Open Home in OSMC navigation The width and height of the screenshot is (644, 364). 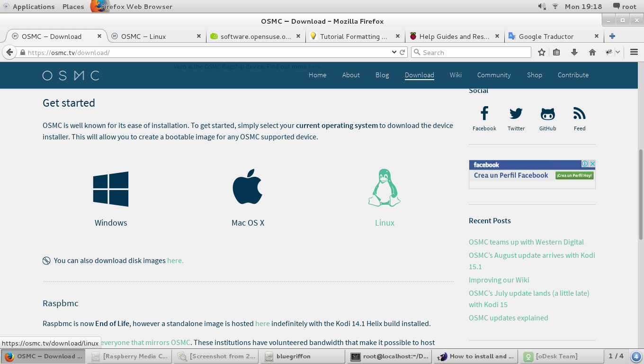(317, 75)
